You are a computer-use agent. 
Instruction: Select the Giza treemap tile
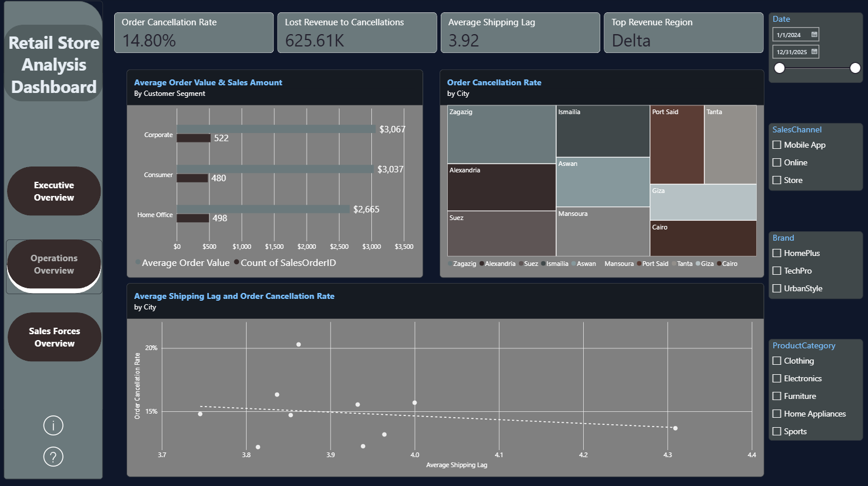pos(703,202)
